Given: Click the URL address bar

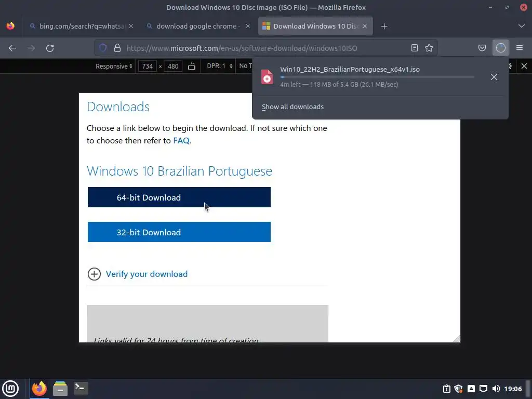Looking at the screenshot, I should coord(265,48).
